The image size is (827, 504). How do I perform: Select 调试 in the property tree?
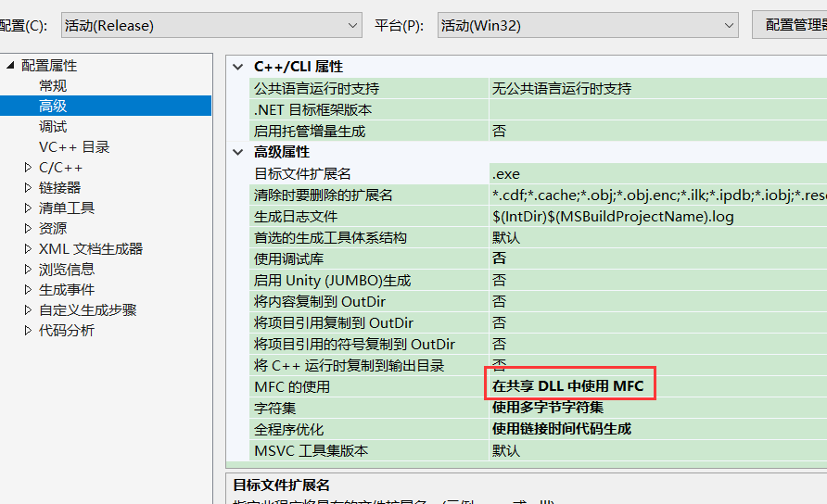(53, 127)
